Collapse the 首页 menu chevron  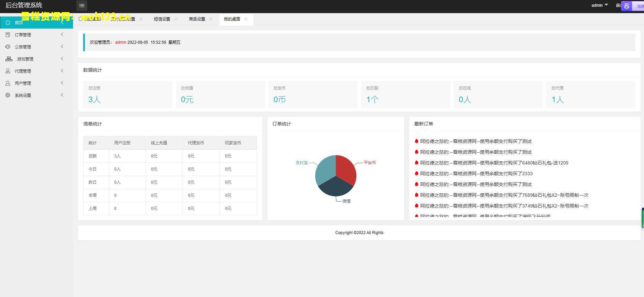pyautogui.click(x=62, y=23)
